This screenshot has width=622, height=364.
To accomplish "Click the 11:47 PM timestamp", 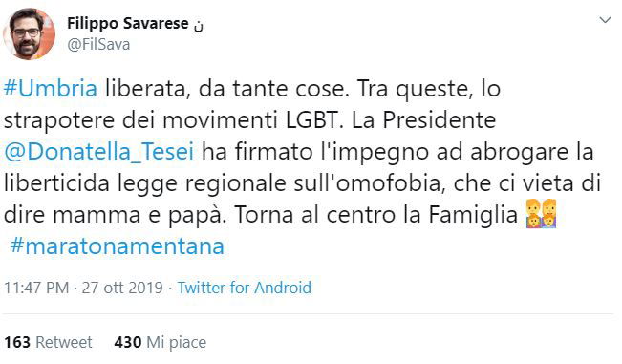I will coord(36,288).
